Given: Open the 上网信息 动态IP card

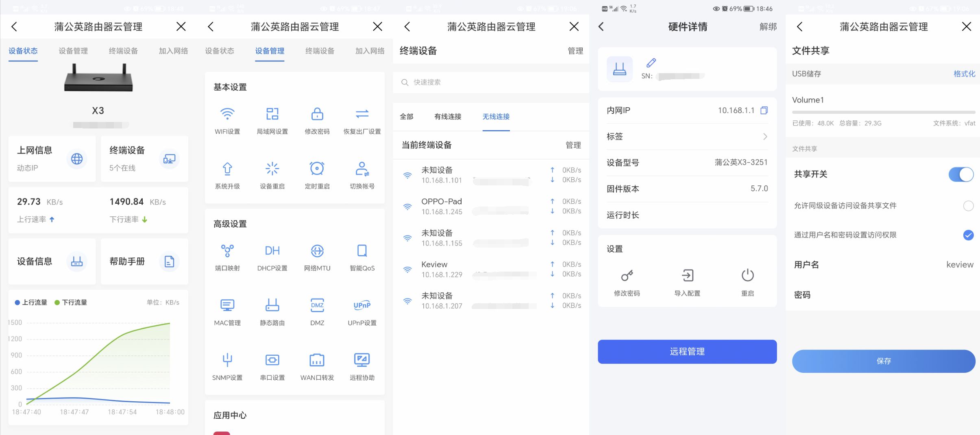Looking at the screenshot, I should click(x=52, y=159).
